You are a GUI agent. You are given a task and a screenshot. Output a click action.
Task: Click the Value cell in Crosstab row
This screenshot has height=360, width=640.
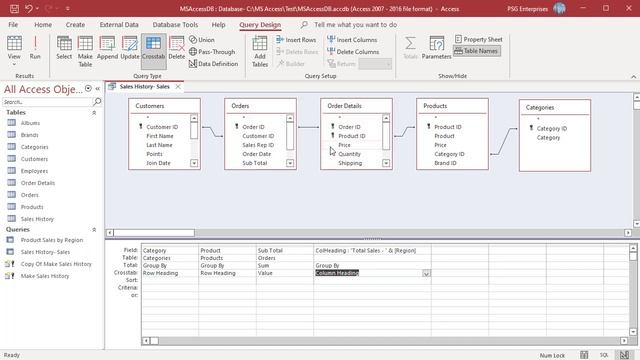285,273
